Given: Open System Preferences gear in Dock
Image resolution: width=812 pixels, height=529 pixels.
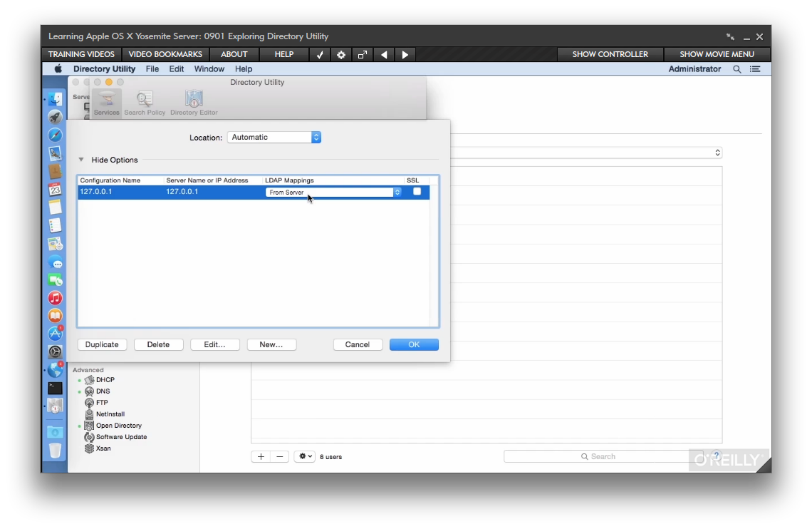Looking at the screenshot, I should 55,351.
